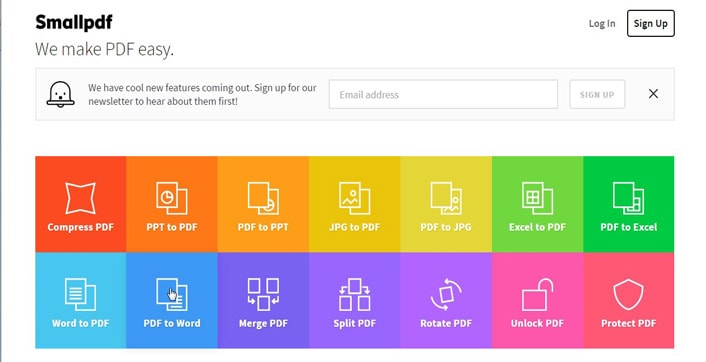
Task: Open PDF to Excel converter
Action: [629, 204]
